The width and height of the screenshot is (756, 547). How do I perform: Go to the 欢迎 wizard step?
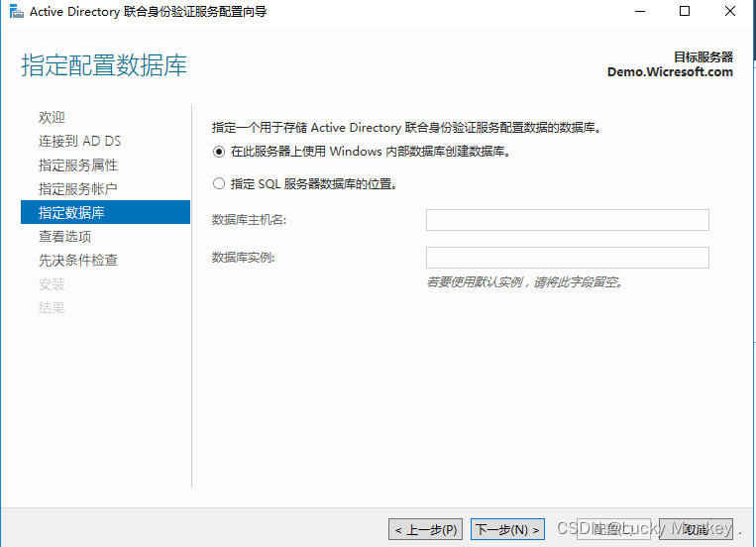point(52,117)
